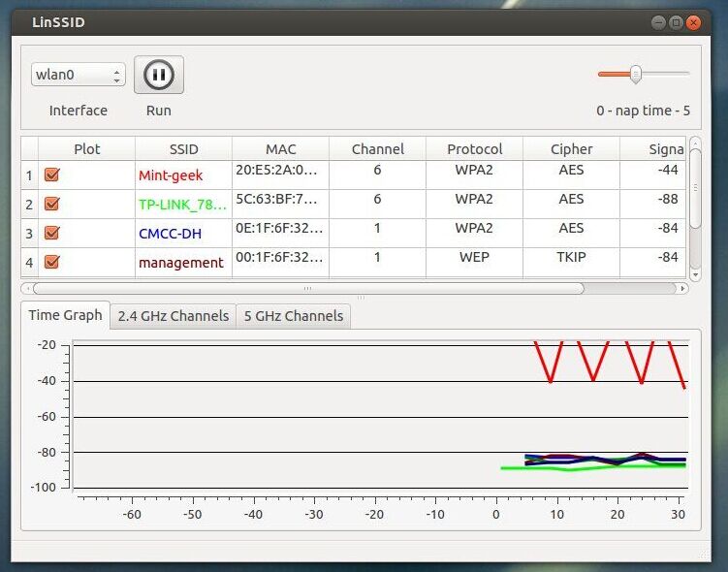Image resolution: width=728 pixels, height=572 pixels.
Task: Sort by the MAC column header
Action: click(x=280, y=149)
